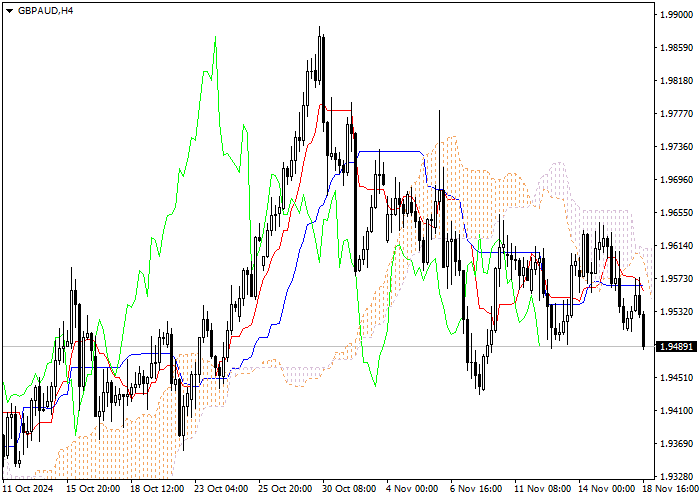Click the 1.94100 price scale label
Image resolution: width=700 pixels, height=500 pixels.
[677, 411]
